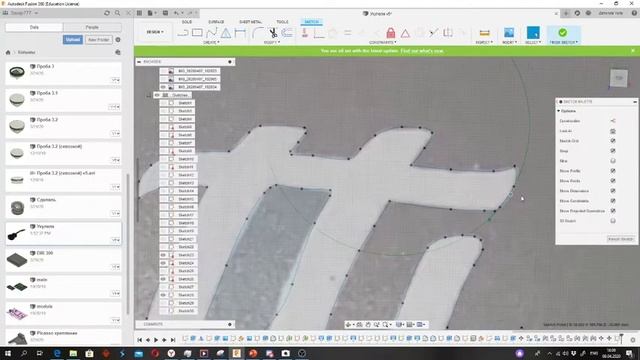Apply the red Fix lock constraint
640x360 pixels.
(x=391, y=33)
